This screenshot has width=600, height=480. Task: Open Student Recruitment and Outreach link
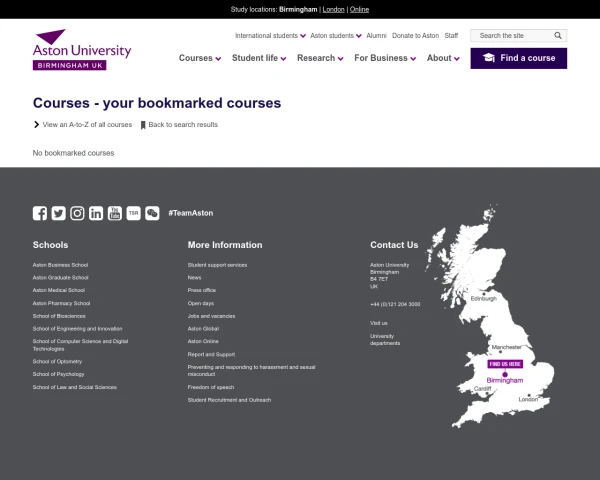click(229, 400)
